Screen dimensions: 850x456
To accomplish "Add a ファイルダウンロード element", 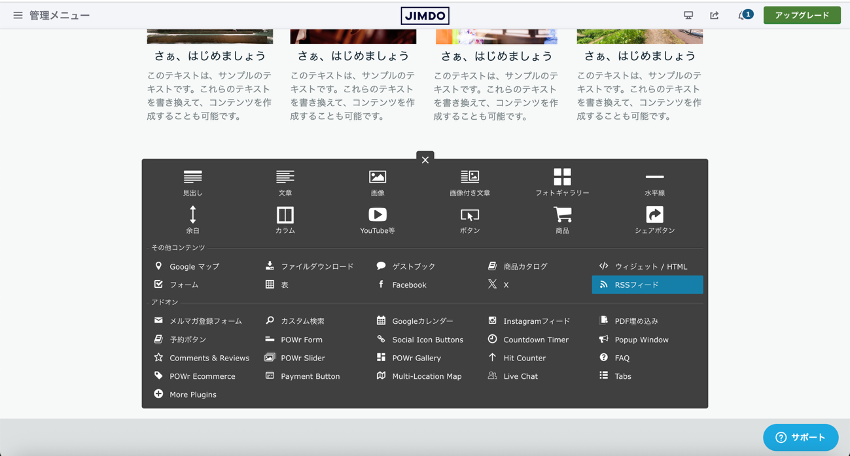I will (x=310, y=266).
